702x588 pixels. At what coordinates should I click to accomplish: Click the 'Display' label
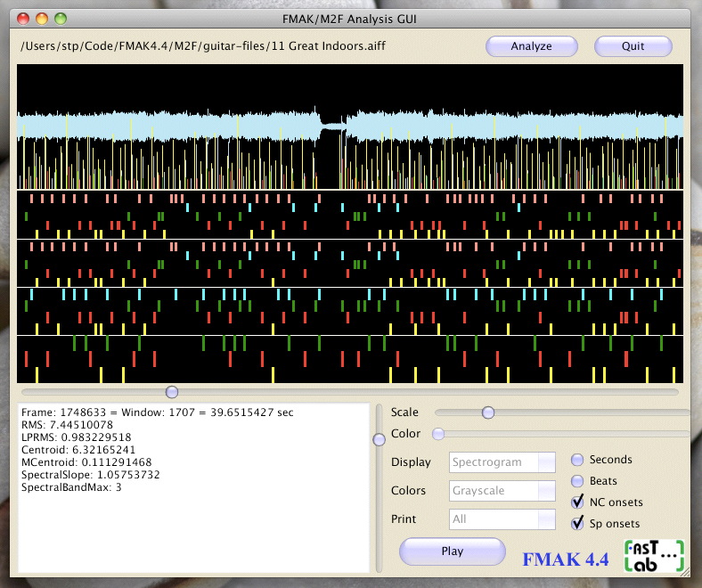[411, 462]
